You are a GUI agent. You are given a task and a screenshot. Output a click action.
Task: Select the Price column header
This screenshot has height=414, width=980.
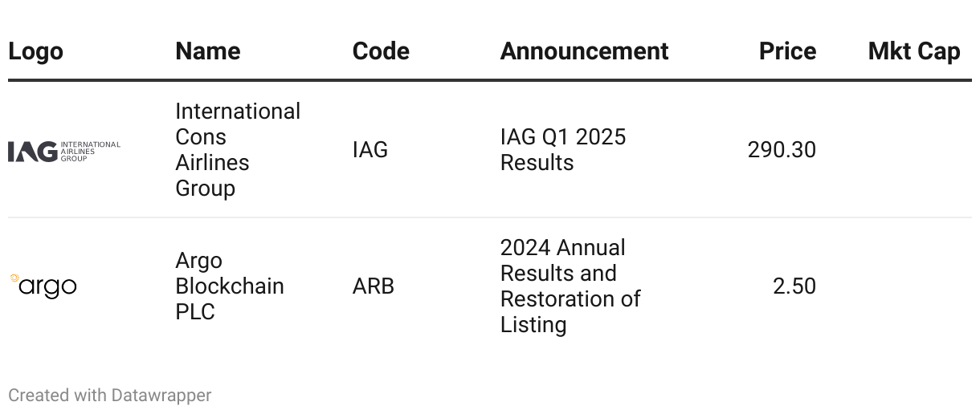787,51
